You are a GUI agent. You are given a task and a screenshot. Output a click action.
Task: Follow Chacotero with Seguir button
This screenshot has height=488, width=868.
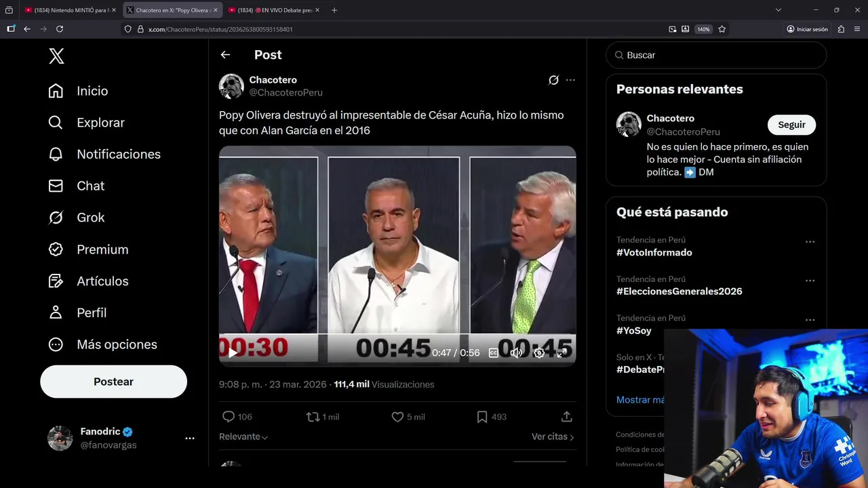point(791,125)
